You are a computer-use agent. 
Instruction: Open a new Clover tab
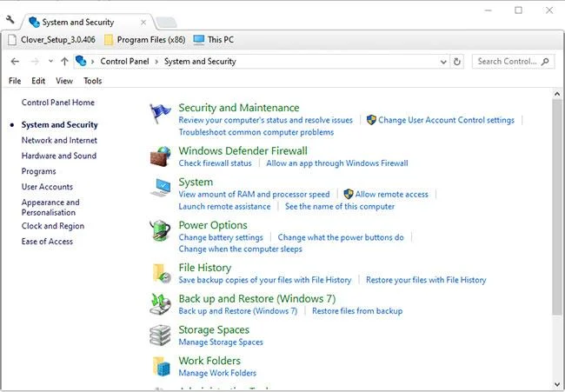tap(166, 23)
